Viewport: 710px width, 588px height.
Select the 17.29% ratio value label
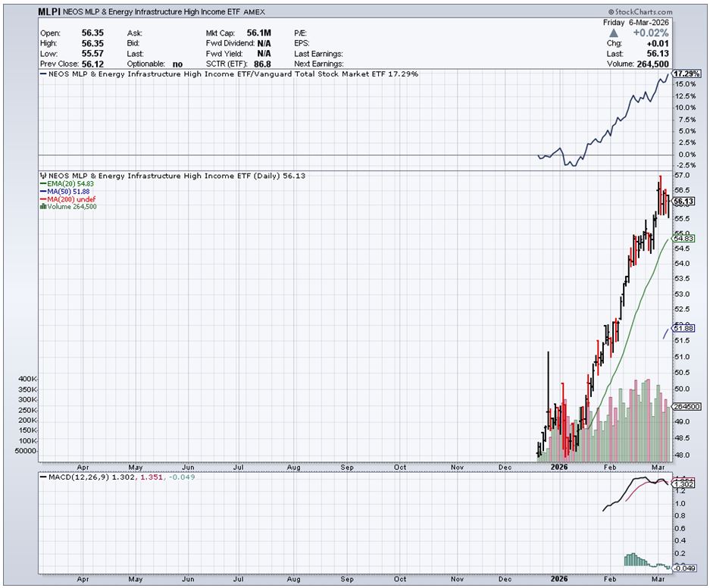click(x=688, y=73)
